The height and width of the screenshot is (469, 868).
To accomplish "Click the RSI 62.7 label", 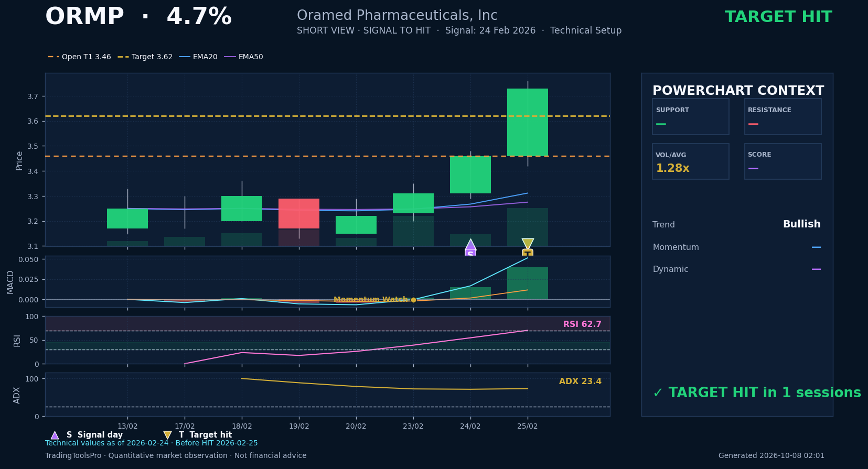I will tap(582, 324).
